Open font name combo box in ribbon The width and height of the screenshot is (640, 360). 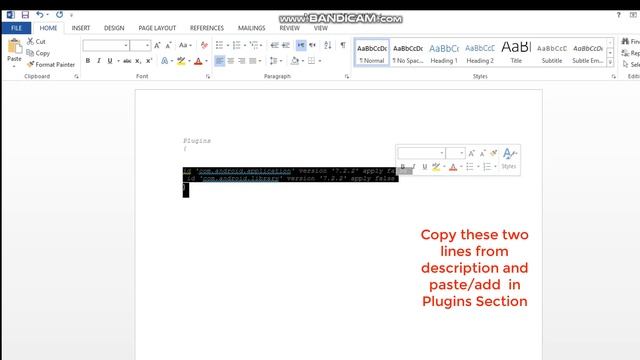coord(106,45)
